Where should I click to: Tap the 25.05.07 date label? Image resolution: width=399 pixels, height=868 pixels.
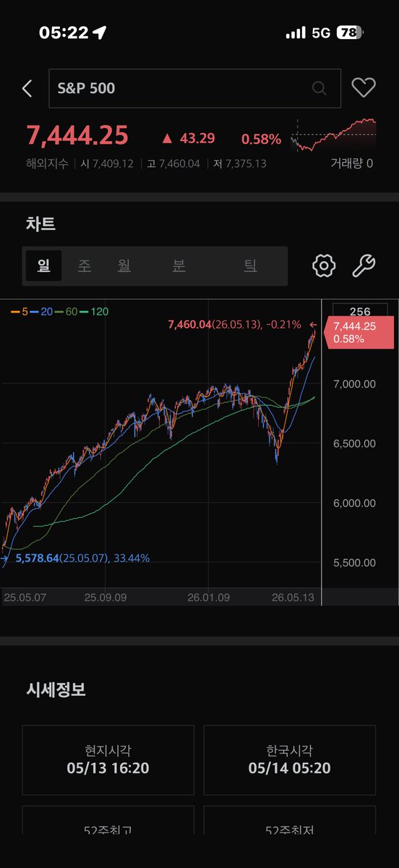(25, 598)
